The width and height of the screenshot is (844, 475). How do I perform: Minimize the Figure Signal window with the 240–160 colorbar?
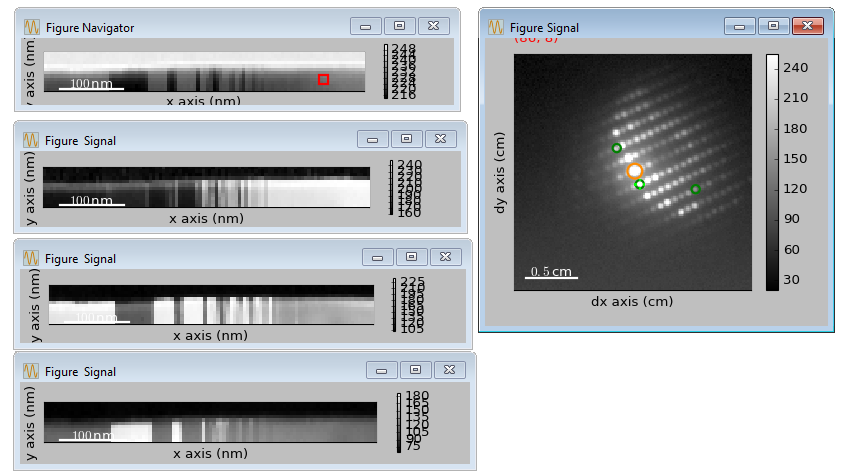coord(372,139)
